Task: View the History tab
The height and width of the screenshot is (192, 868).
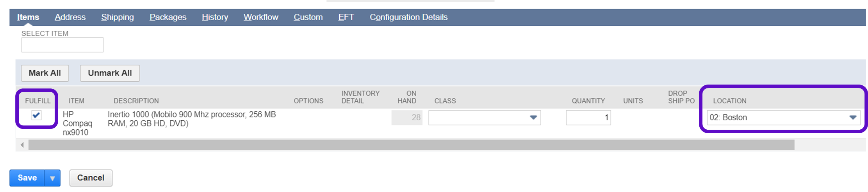Action: tap(215, 17)
